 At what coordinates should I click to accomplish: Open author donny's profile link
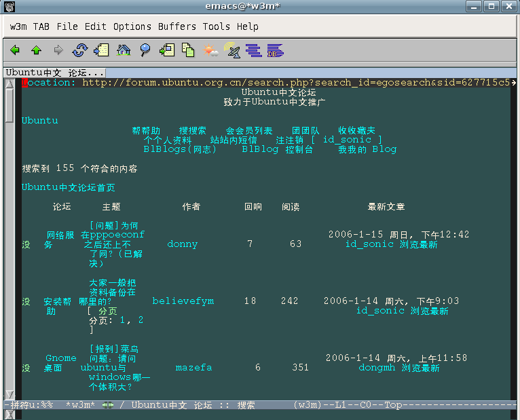(183, 244)
